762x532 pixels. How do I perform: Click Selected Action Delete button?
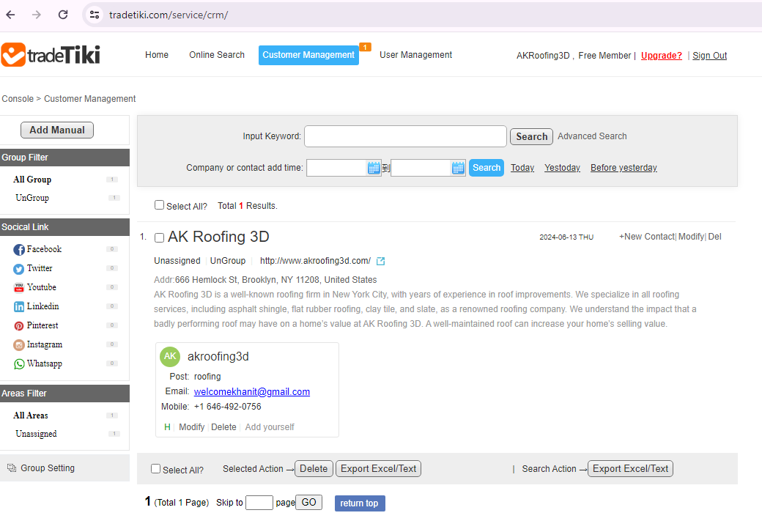314,469
